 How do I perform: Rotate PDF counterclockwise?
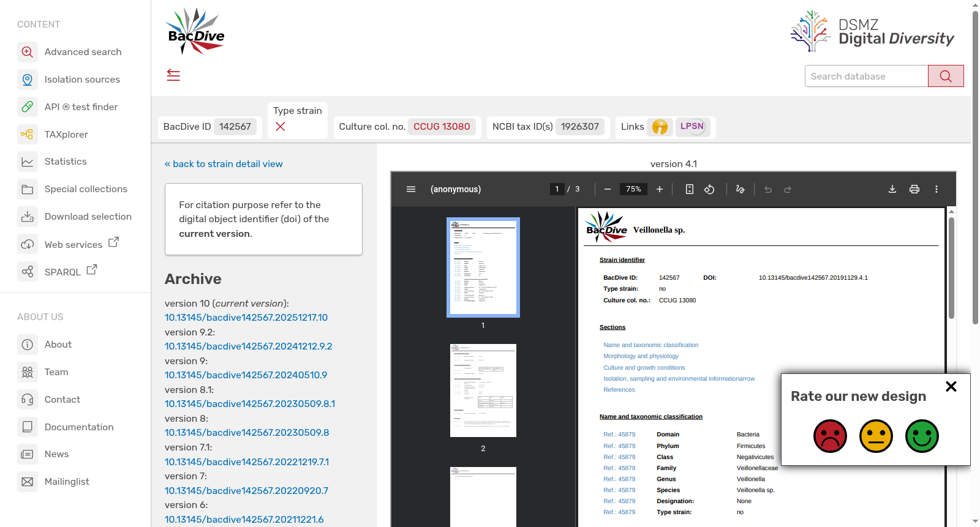[x=709, y=189]
